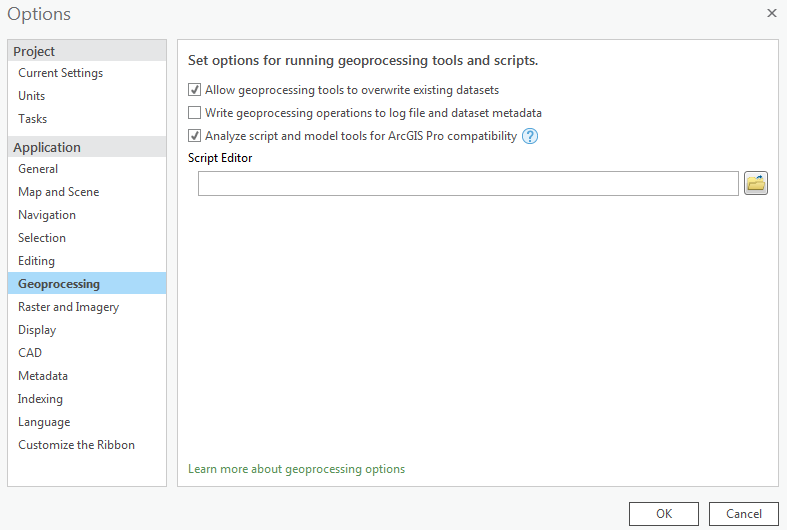Show Raster and Imagery options
Screen dimensions: 787x530
[68, 307]
